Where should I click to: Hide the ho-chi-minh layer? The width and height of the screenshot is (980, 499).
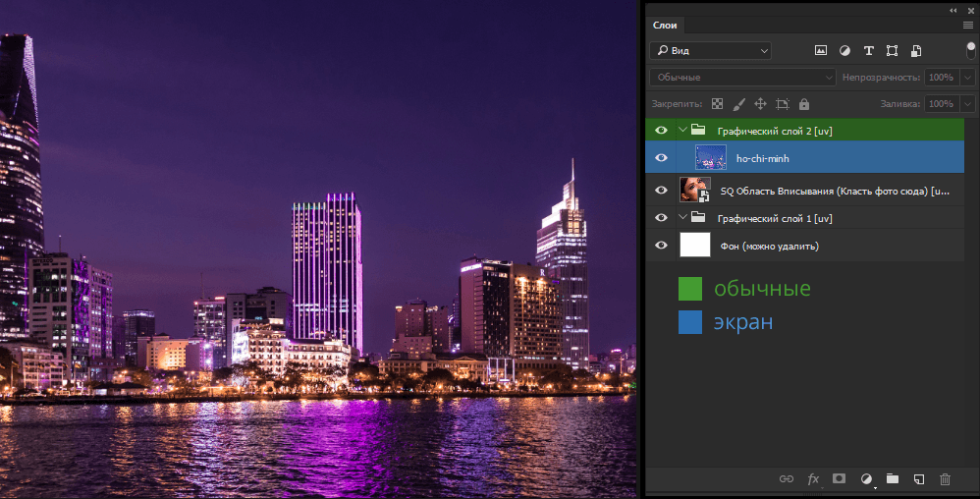(661, 158)
